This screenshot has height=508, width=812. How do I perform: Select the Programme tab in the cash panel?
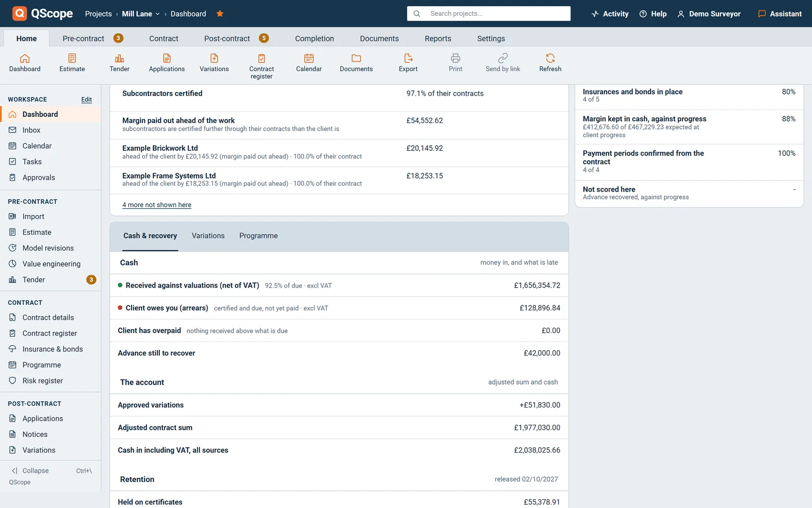point(258,236)
